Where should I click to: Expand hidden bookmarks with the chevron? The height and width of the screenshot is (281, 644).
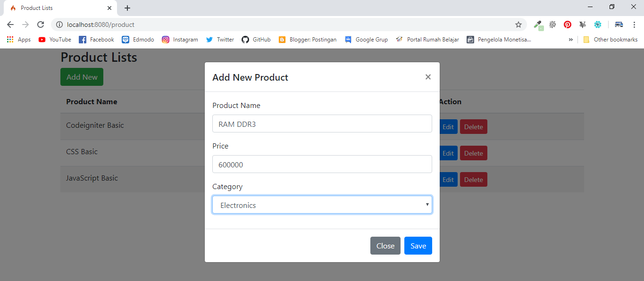570,40
